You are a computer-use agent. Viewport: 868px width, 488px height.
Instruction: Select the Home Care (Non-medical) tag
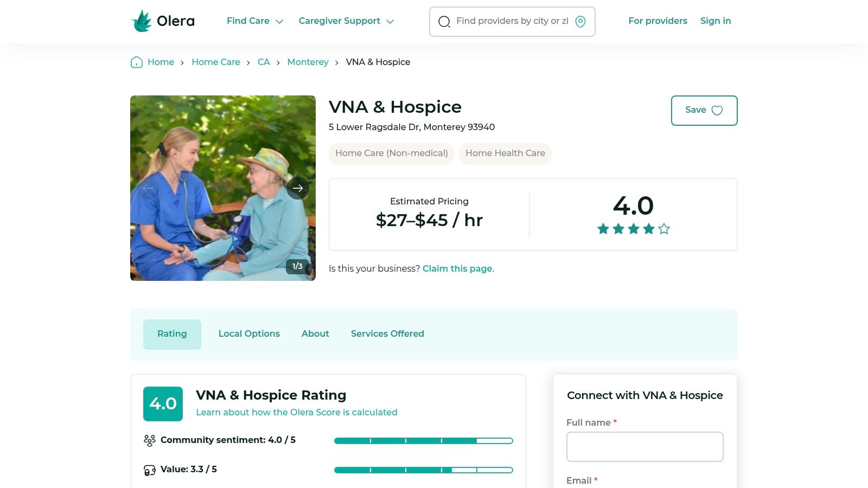(392, 153)
